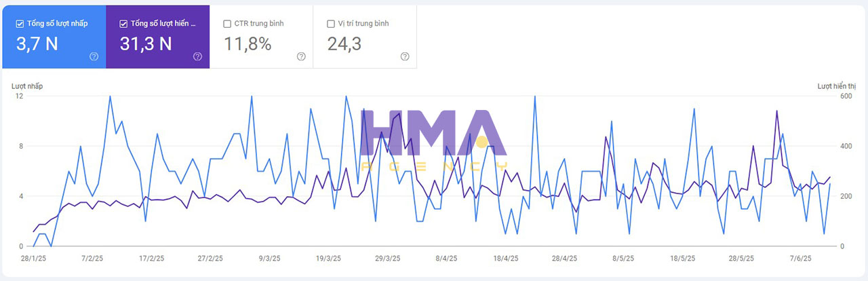Click help icon on CTR trung bình card
Screen dimensions: 868x281
click(x=301, y=57)
